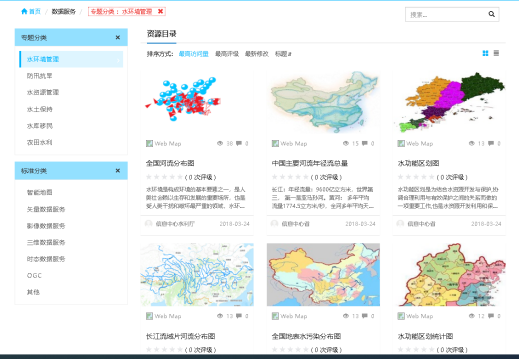Screen dimensions: 520x360
Task: Click Web Map icon on 全国地表水污染分布图 card
Action: point(275,316)
